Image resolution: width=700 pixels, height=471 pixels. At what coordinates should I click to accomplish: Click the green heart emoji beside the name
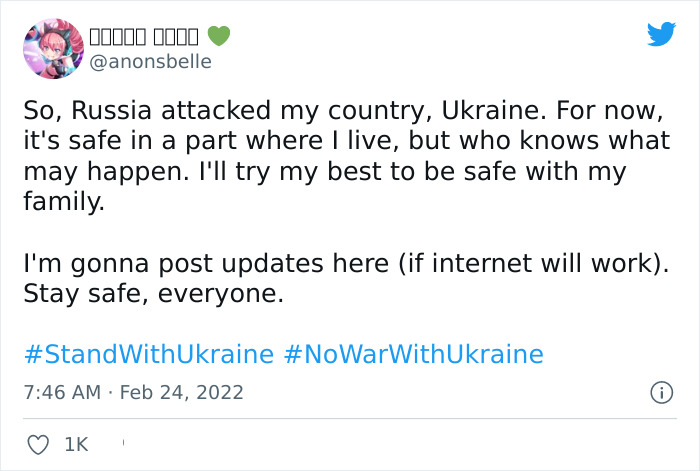point(219,36)
